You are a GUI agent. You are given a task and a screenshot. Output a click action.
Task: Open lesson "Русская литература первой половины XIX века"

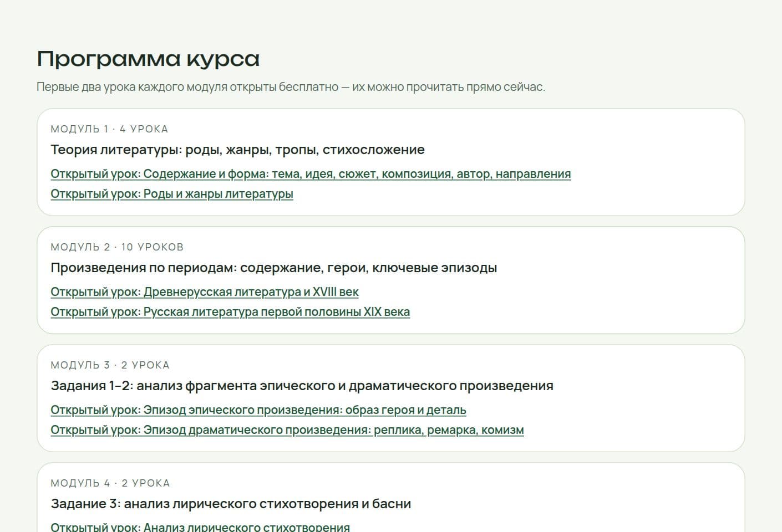(x=230, y=312)
